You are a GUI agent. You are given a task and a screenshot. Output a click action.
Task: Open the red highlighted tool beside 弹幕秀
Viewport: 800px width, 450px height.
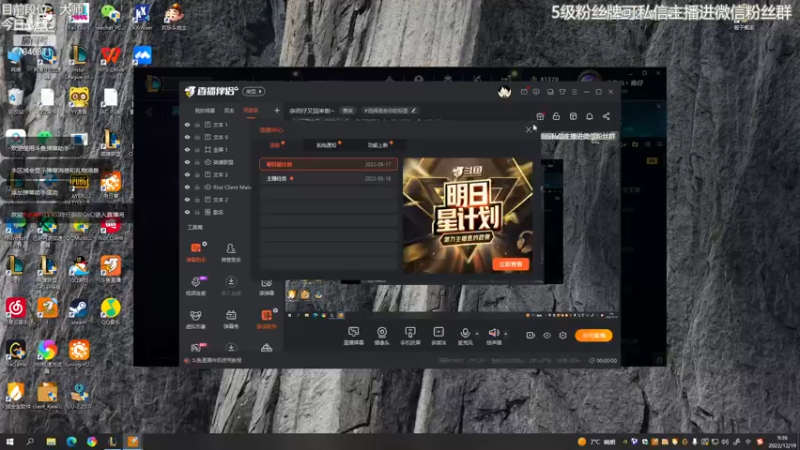[x=266, y=318]
